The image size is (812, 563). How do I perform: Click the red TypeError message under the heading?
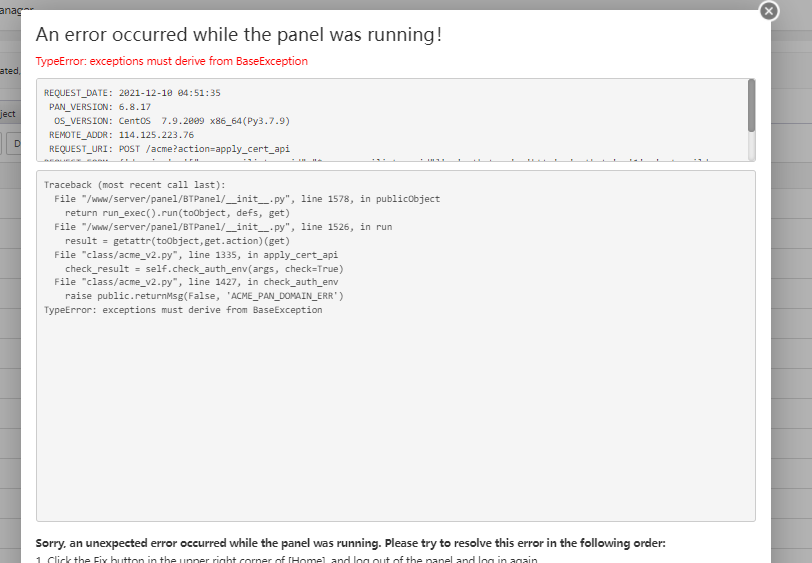(x=172, y=61)
